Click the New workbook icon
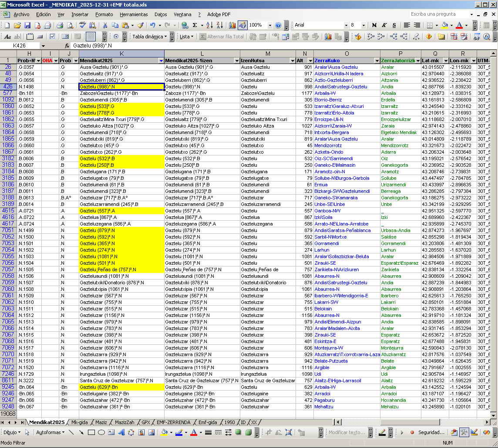Screen dimensions: 498x448 point(7,25)
